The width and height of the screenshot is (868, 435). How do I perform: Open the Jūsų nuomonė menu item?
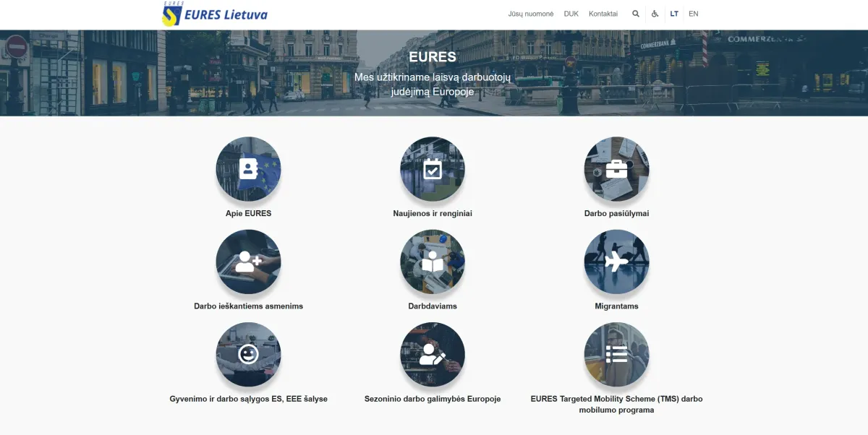(x=531, y=14)
